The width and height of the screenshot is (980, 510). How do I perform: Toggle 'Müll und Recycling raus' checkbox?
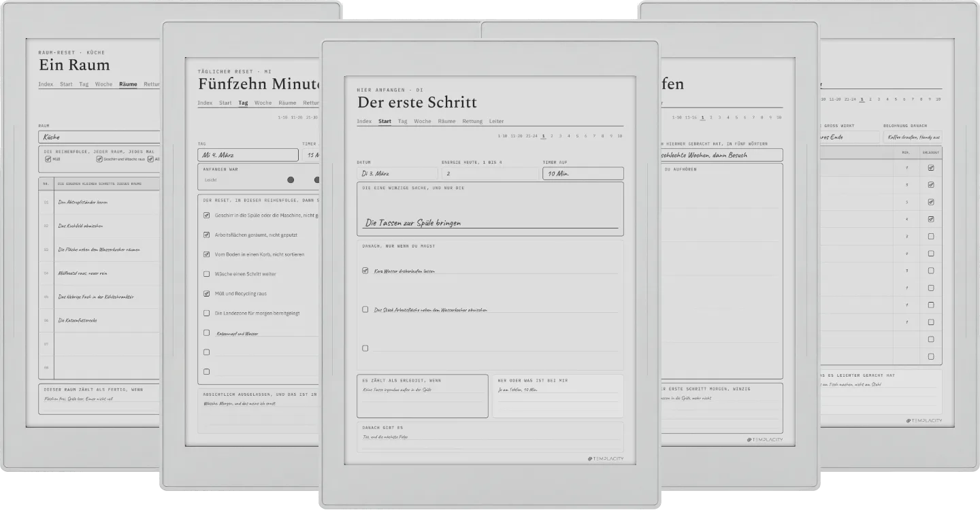[x=206, y=294]
